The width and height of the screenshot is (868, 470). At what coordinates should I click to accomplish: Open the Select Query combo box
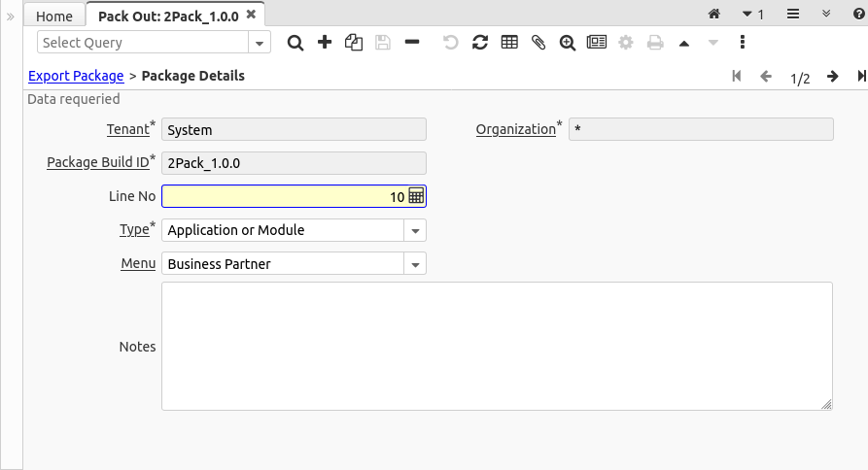point(260,44)
